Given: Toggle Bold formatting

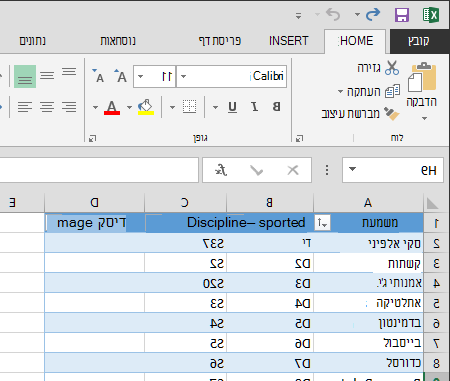Looking at the screenshot, I should [276, 107].
